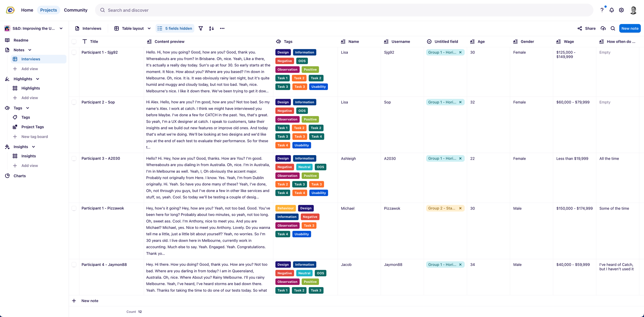Click the Search and discover field
Image resolution: width=644 pixels, height=317 pixels.
(x=344, y=10)
